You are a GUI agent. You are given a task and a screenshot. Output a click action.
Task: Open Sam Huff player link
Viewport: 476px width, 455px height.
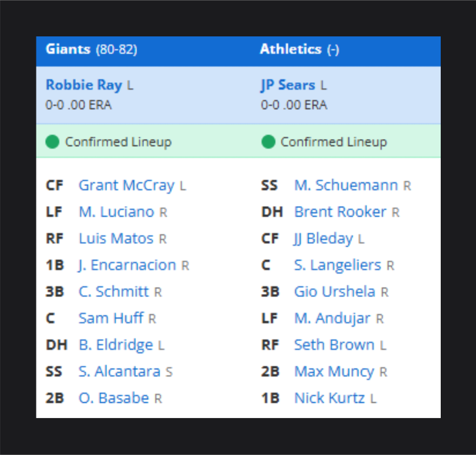[x=111, y=318]
